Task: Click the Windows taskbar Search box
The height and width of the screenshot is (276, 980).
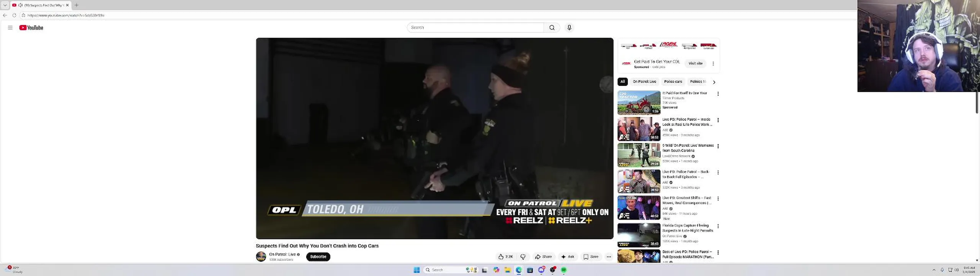Action: [x=451, y=270]
